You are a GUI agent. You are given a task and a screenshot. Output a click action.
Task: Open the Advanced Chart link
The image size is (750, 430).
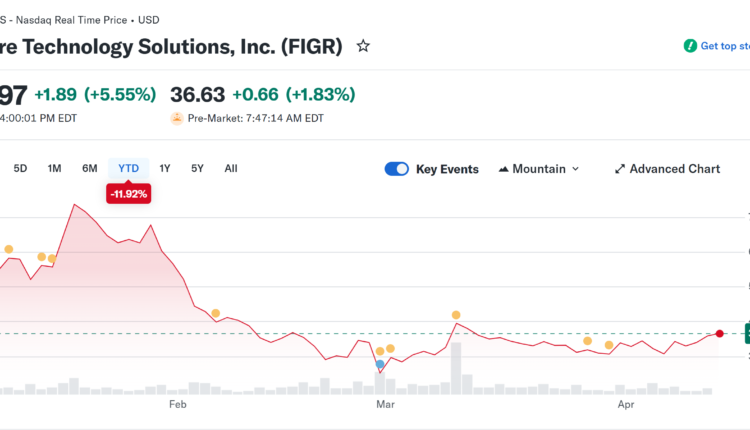tap(674, 169)
